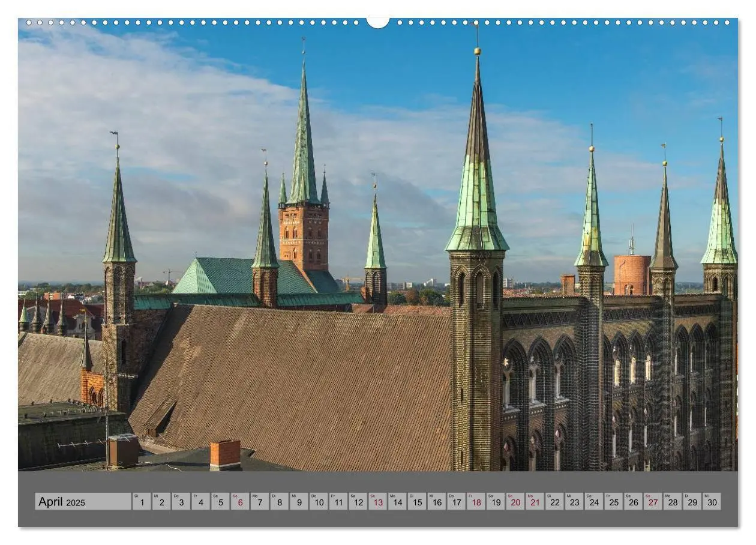
Task: Click the "April 2025" month label
Action: tap(83, 502)
